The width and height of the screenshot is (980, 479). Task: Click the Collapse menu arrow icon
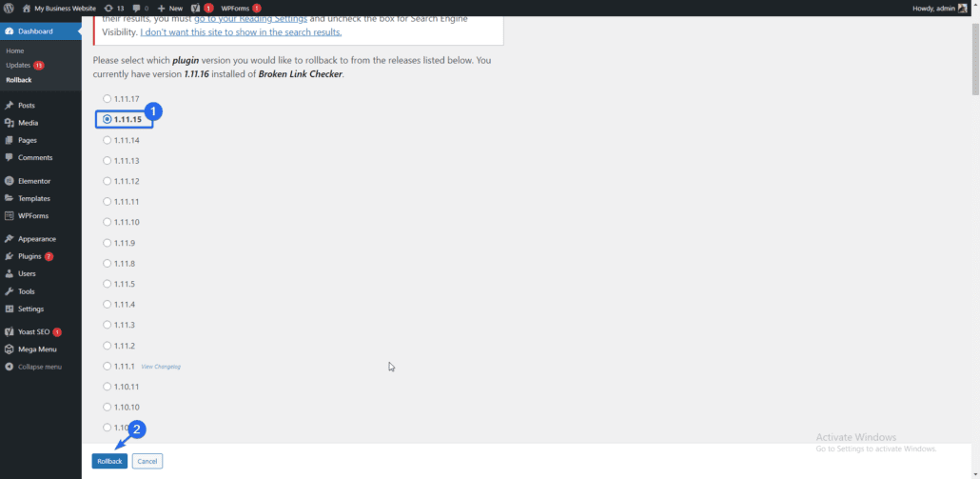(9, 367)
